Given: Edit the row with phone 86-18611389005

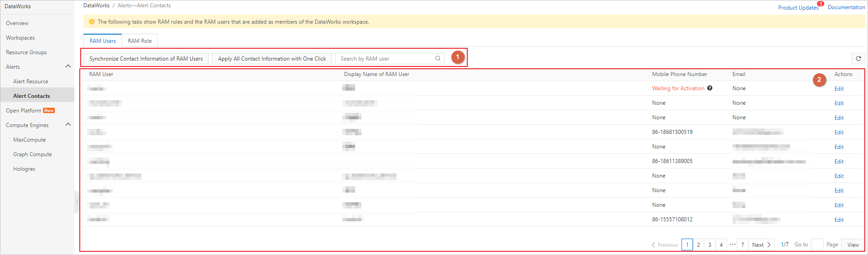Looking at the screenshot, I should 839,162.
